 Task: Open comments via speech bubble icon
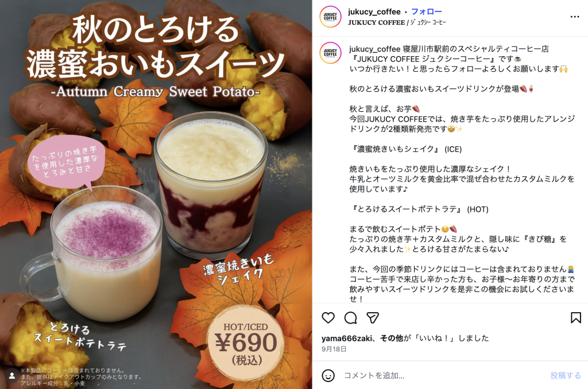[x=351, y=318]
